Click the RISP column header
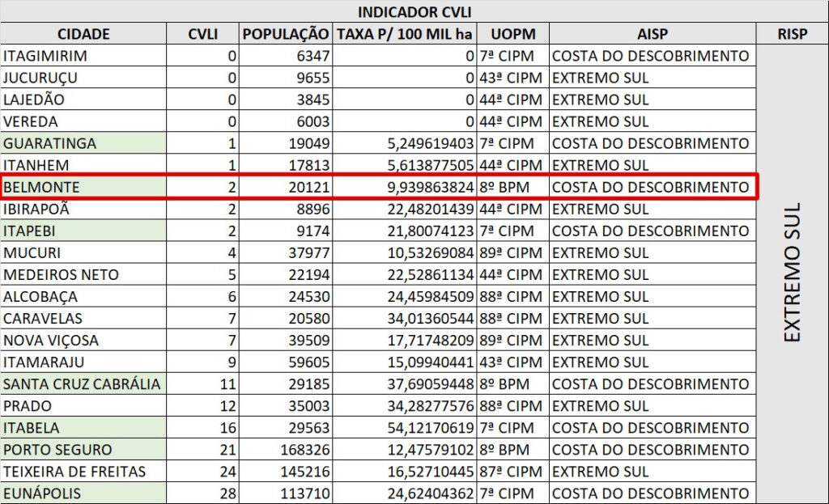Image resolution: width=829 pixels, height=504 pixels. point(791,34)
